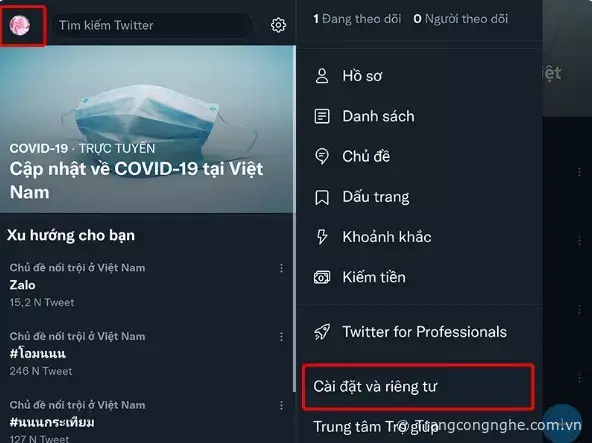Click the Chủ đề topic icon
Viewport: 592px width, 443px height.
(322, 156)
